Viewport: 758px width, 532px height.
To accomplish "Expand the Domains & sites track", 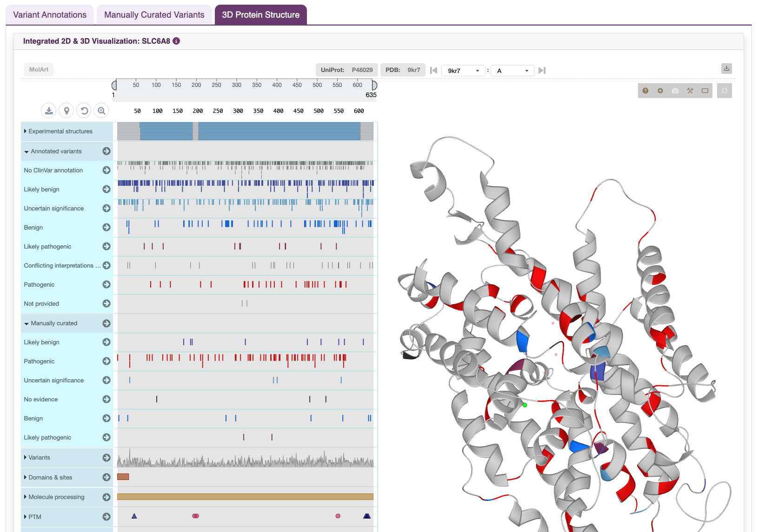I will [x=26, y=477].
